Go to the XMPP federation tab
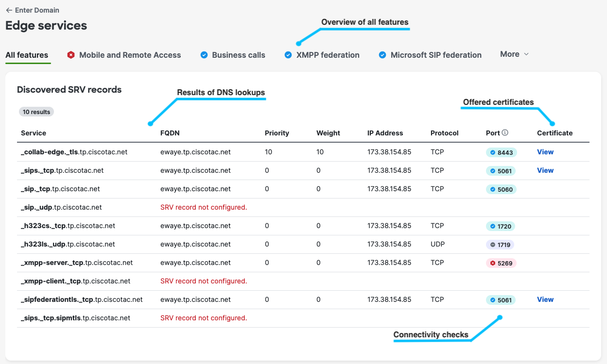The width and height of the screenshot is (607, 364). tap(322, 55)
